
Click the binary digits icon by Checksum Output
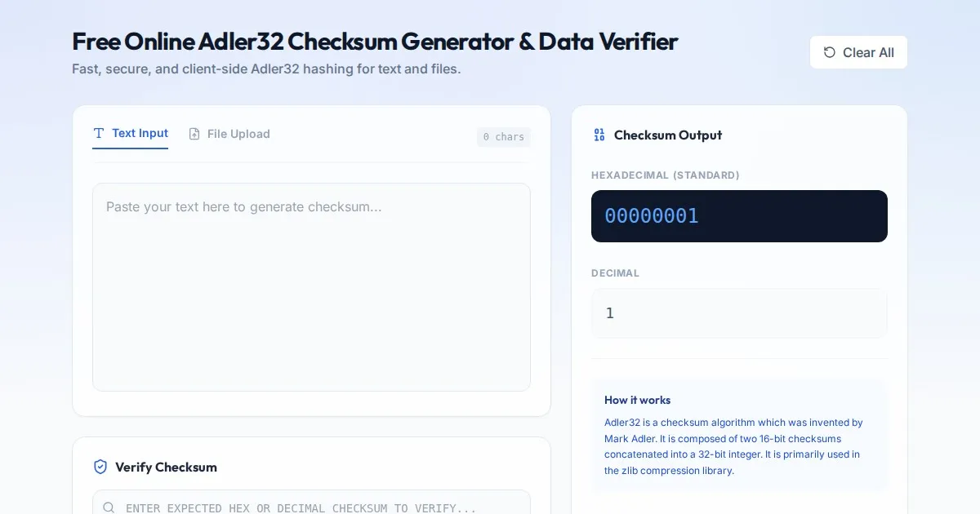coord(599,135)
